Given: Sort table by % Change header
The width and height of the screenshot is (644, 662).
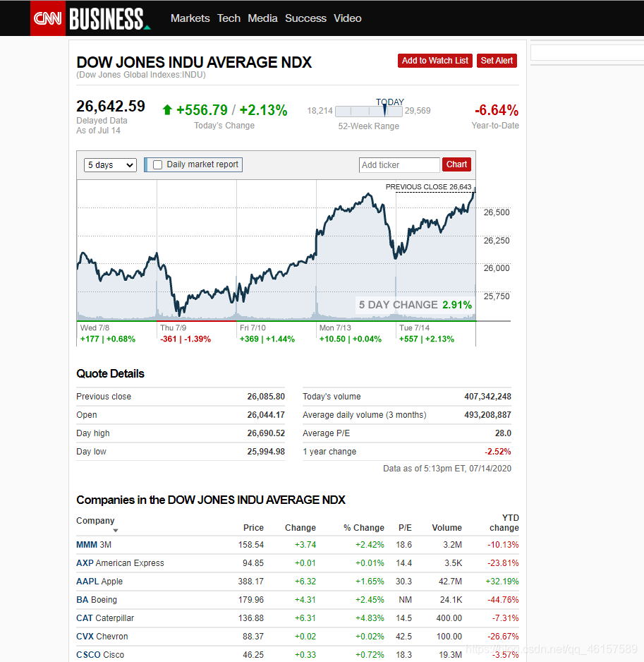Looking at the screenshot, I should [x=364, y=528].
